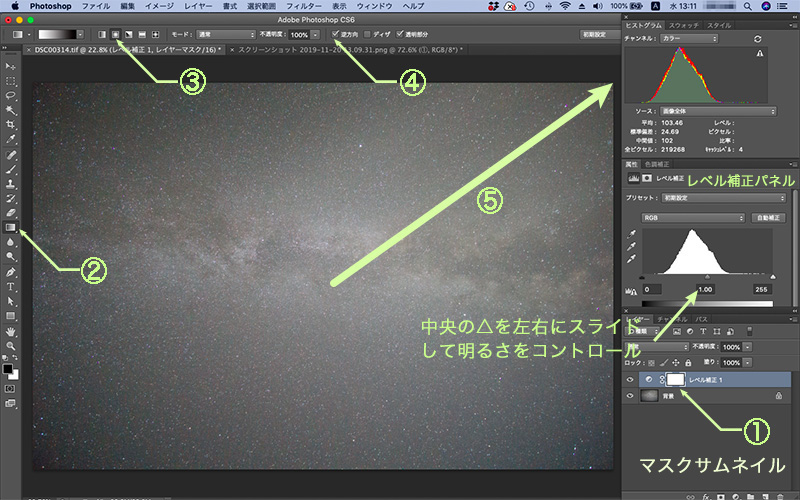This screenshot has width=800, height=500.
Task: Open the フィルター menu
Action: 304,6
